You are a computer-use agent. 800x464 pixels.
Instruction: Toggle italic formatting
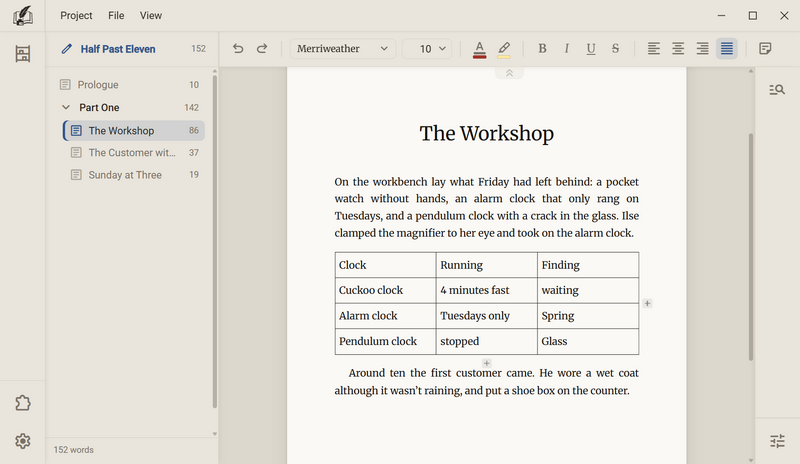click(566, 48)
